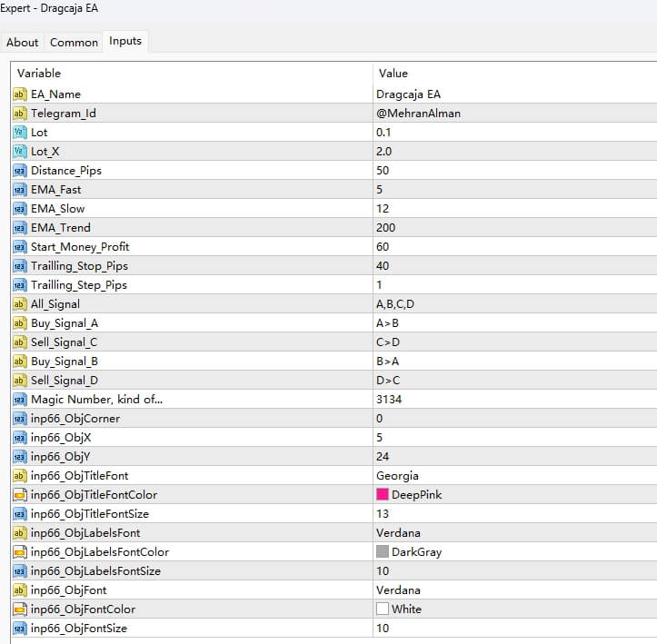The width and height of the screenshot is (657, 644).
Task: Click the DeepPink color swatch
Action: click(383, 495)
